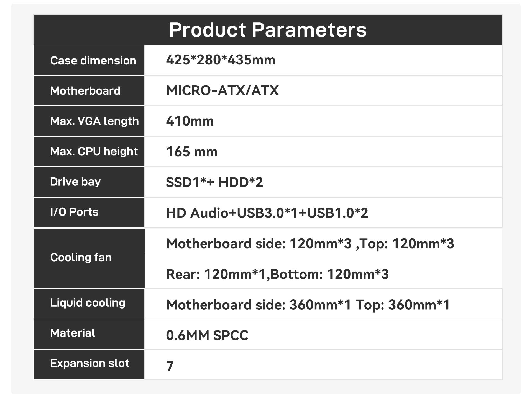
Task: Click the 410mm VGA length value
Action: point(190,121)
